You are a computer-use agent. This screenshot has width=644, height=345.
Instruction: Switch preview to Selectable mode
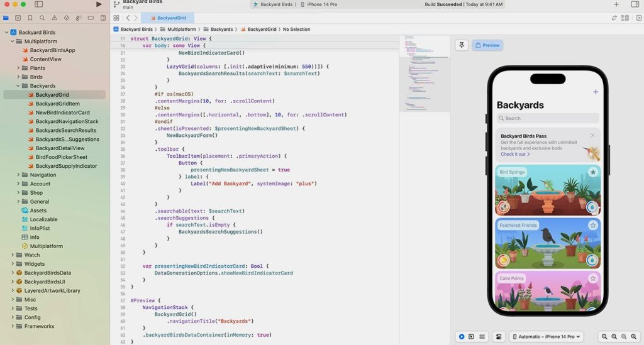tap(471, 337)
